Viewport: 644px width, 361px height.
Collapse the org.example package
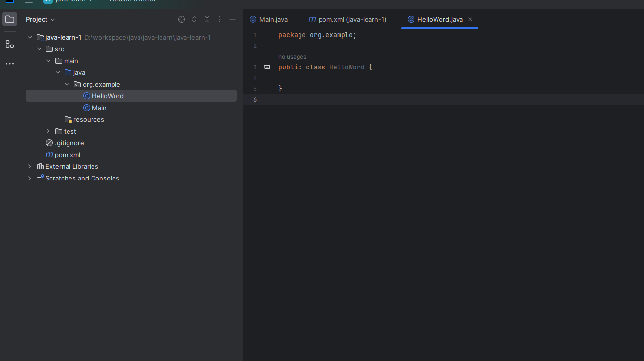click(67, 84)
